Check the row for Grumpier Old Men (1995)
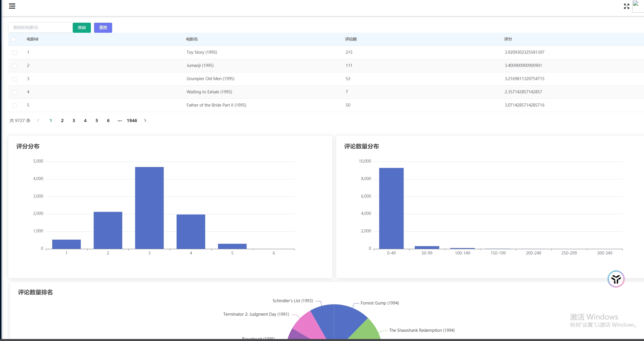Screen dimensions: 644x341 pos(15,79)
